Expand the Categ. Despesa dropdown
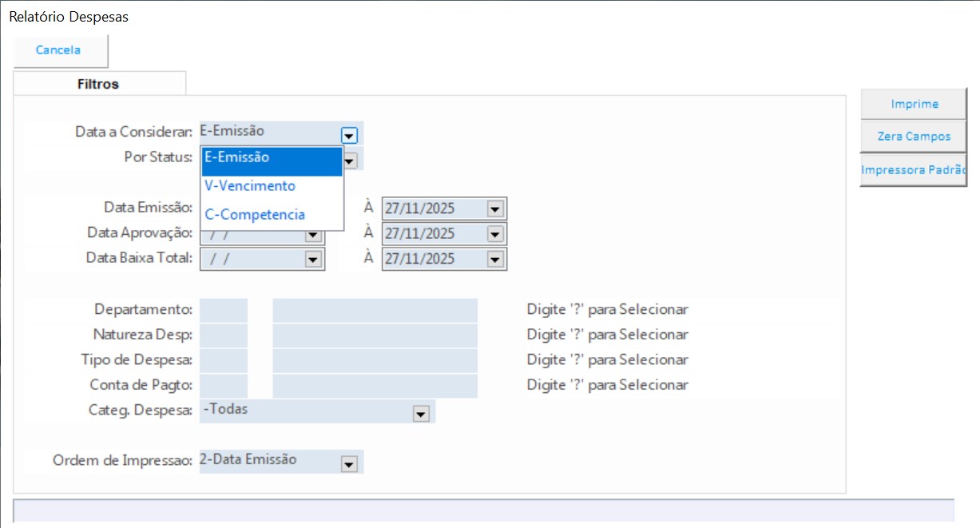 point(421,414)
